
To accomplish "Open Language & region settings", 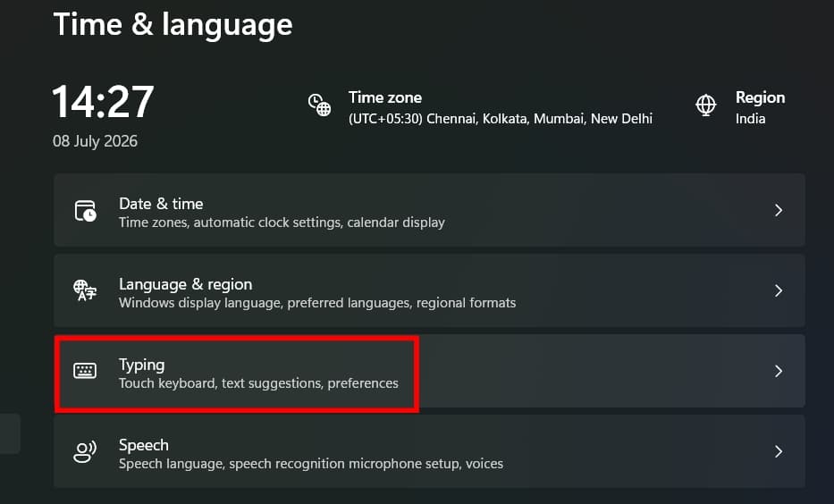I will point(429,290).
